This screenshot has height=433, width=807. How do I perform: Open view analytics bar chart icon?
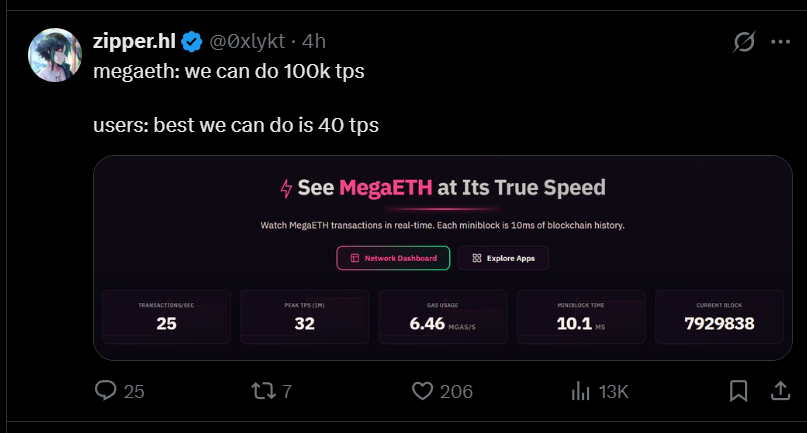point(581,390)
